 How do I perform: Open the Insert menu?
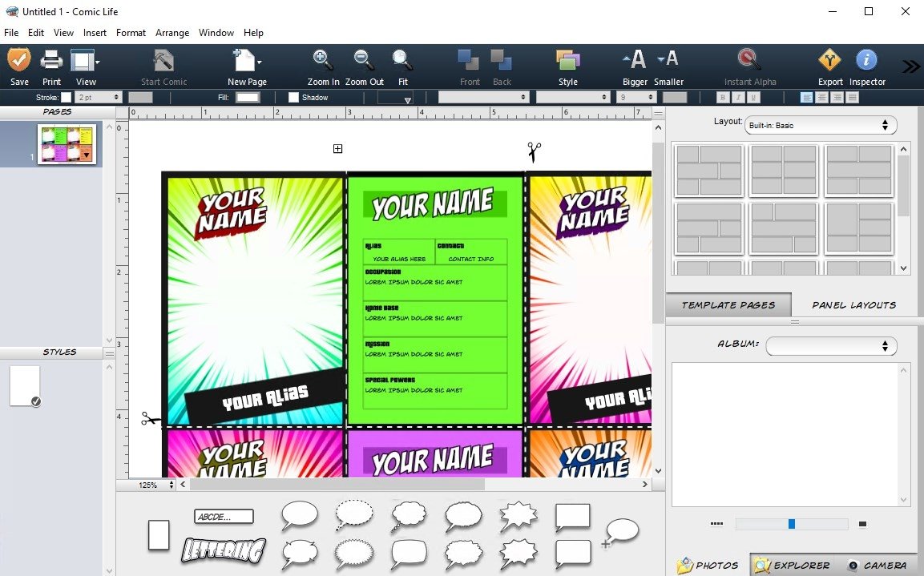coord(95,33)
